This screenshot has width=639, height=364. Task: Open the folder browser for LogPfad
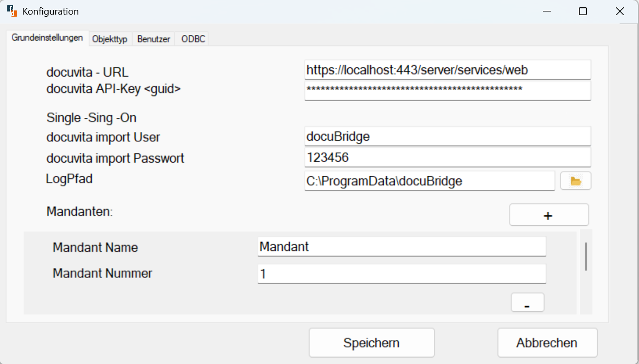[x=575, y=180]
